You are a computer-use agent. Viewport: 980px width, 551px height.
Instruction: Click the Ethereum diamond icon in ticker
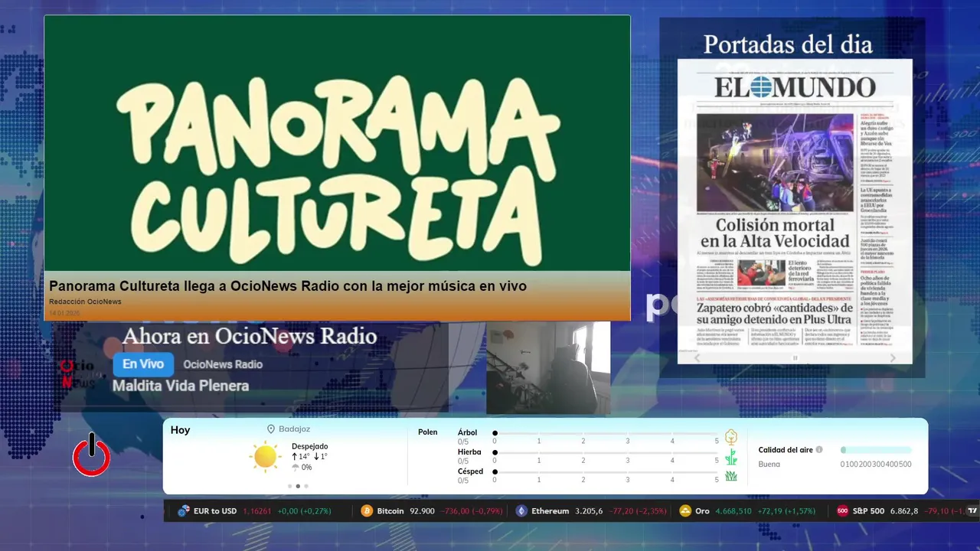(521, 511)
